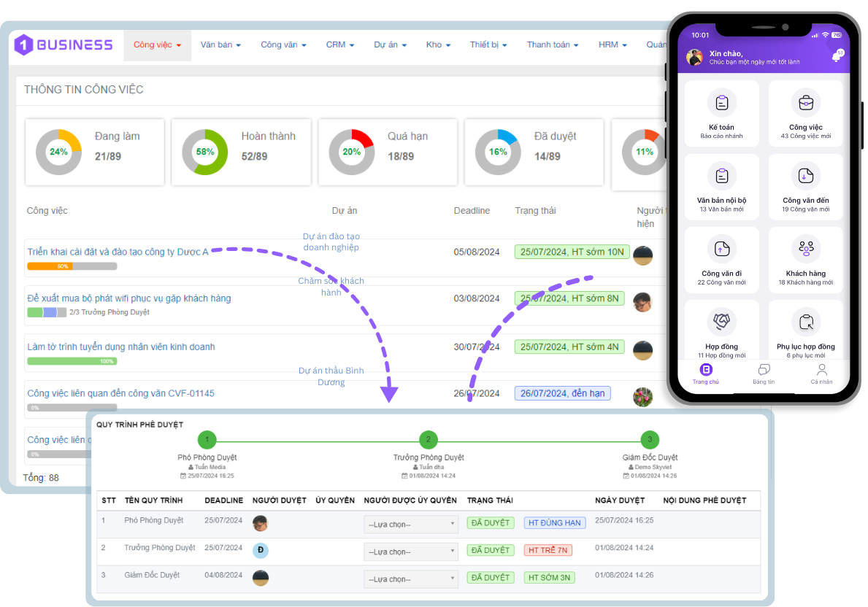
Task: Open Phụ lục hợp đồng tile on phone
Action: click(x=805, y=330)
